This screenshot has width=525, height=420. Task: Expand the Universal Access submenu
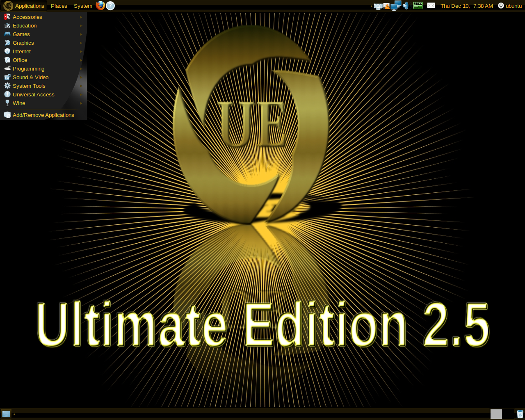coord(43,94)
